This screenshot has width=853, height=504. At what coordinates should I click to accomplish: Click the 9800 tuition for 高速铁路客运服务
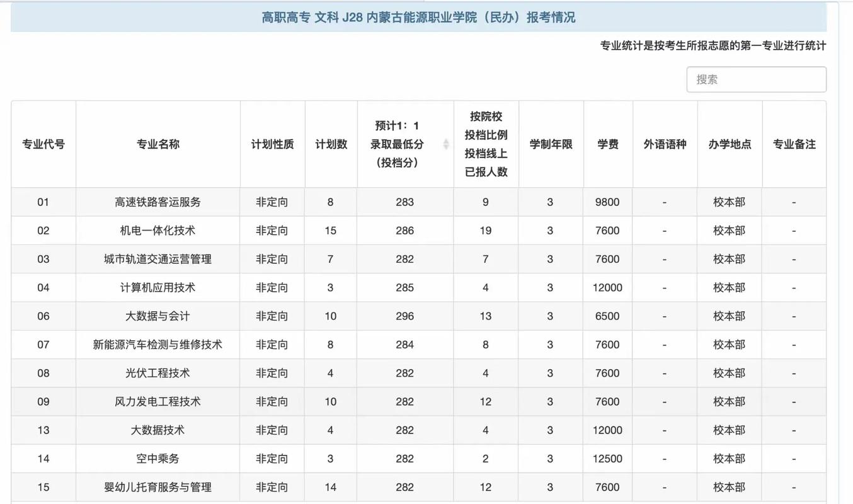(607, 202)
